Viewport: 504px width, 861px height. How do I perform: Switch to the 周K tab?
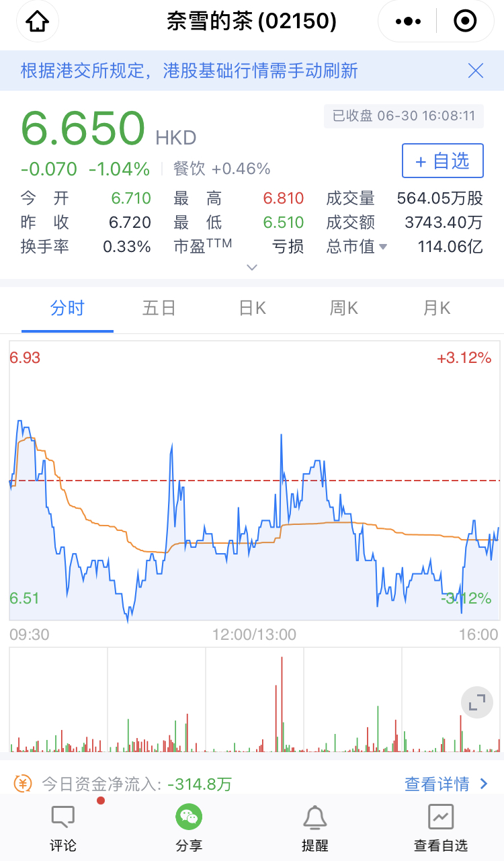click(344, 309)
